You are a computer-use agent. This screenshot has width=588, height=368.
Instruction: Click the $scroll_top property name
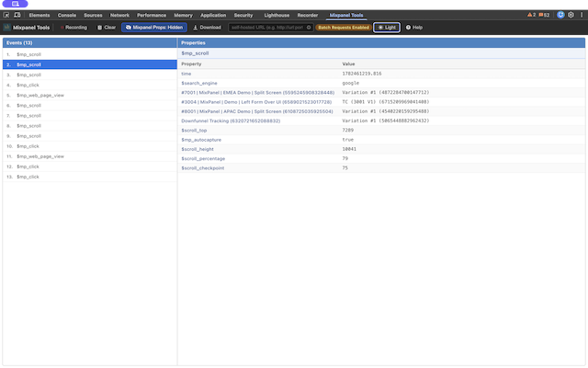[x=194, y=131]
